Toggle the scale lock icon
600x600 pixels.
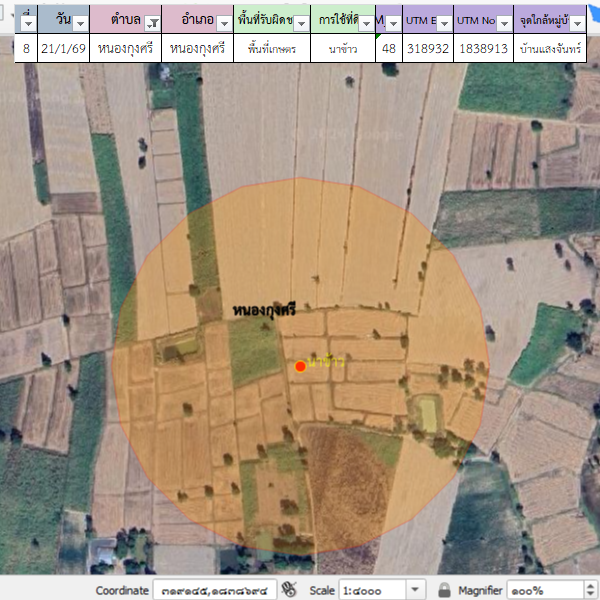click(445, 590)
